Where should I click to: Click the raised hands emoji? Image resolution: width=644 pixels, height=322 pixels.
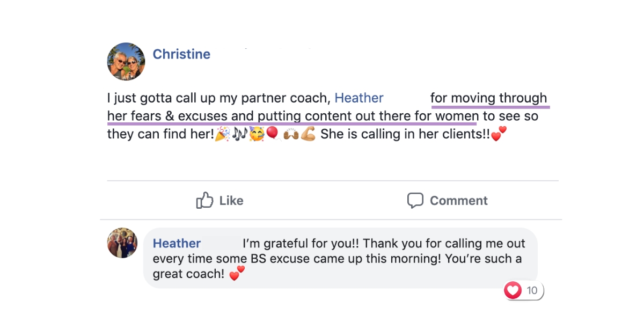(290, 134)
